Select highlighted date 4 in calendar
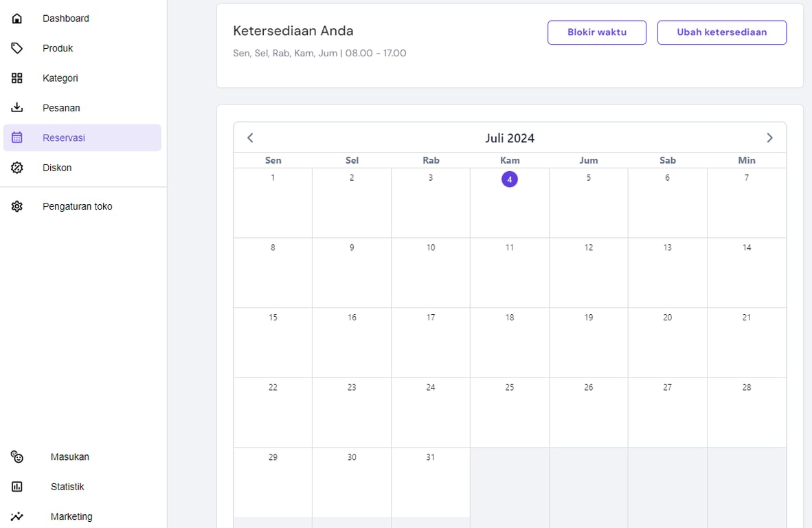812x528 pixels. 510,179
